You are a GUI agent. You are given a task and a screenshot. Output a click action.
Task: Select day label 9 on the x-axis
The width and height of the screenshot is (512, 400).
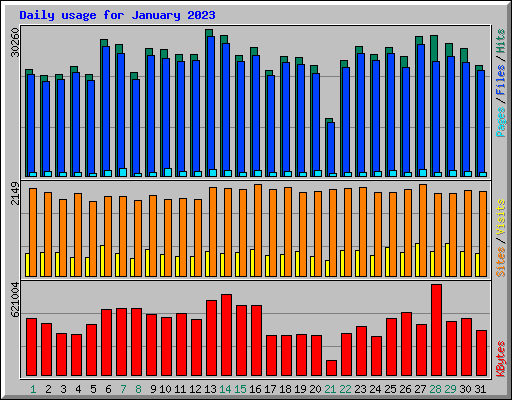point(153,389)
